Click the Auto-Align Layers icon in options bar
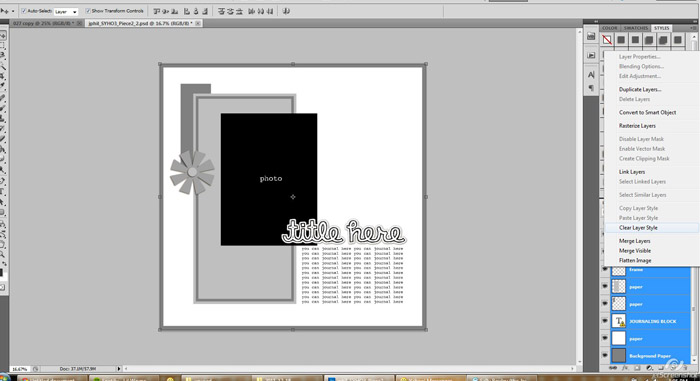This screenshot has height=381, width=700. point(286,11)
